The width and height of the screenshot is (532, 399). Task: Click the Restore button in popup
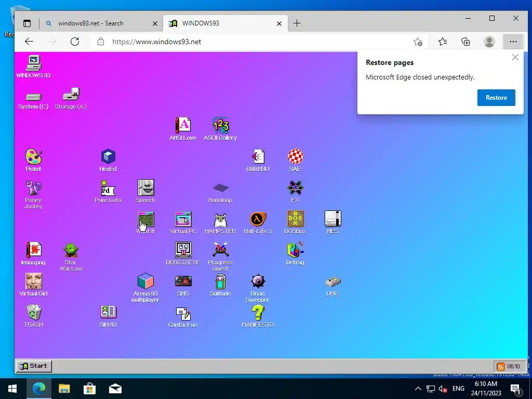tap(496, 98)
